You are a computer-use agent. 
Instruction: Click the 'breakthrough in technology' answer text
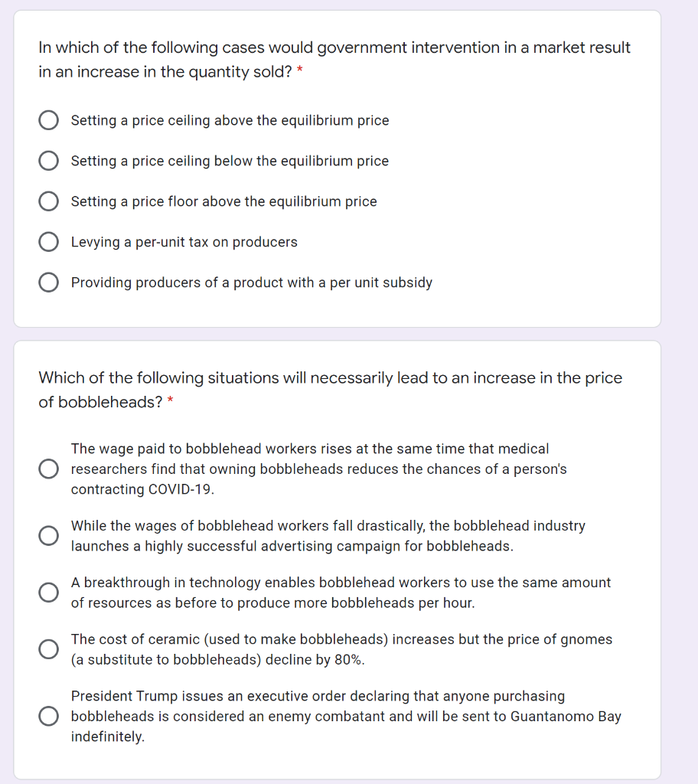pos(341,593)
